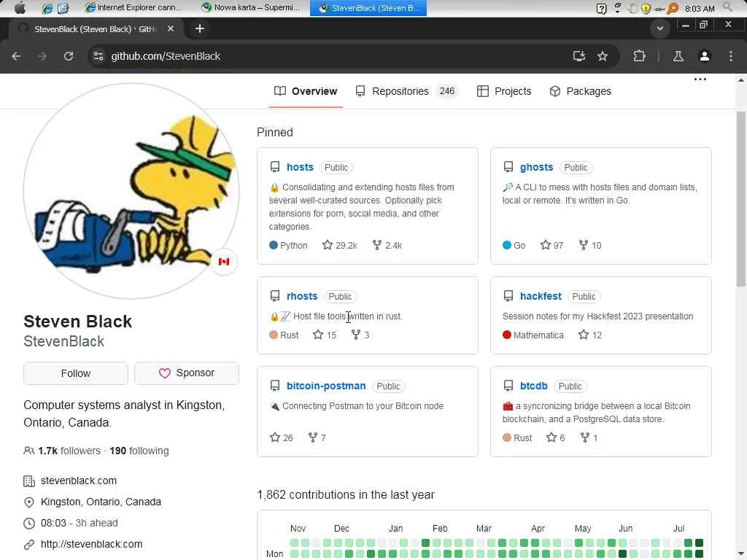View stargazers of hackfest (12)

point(589,335)
